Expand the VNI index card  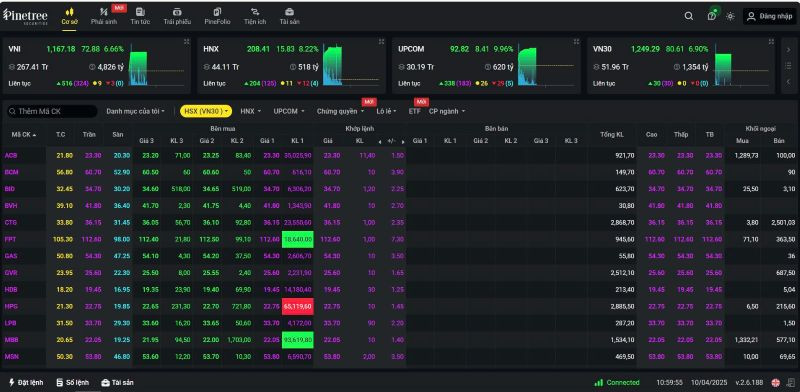[x=186, y=41]
